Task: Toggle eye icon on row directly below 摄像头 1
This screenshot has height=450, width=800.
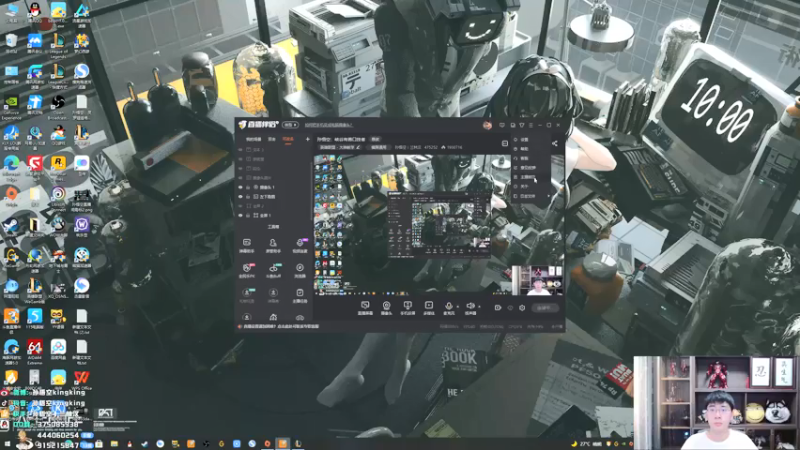Action: [241, 196]
